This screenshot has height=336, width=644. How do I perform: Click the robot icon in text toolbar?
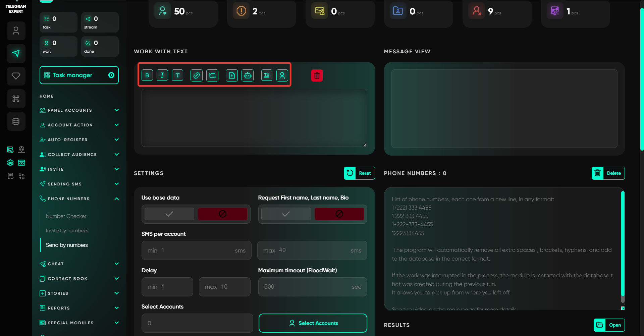(248, 75)
